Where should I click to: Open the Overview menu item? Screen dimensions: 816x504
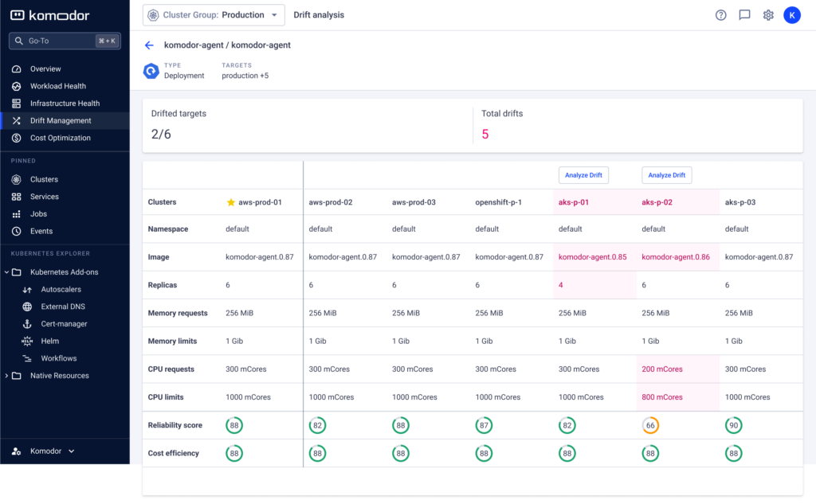click(x=65, y=68)
